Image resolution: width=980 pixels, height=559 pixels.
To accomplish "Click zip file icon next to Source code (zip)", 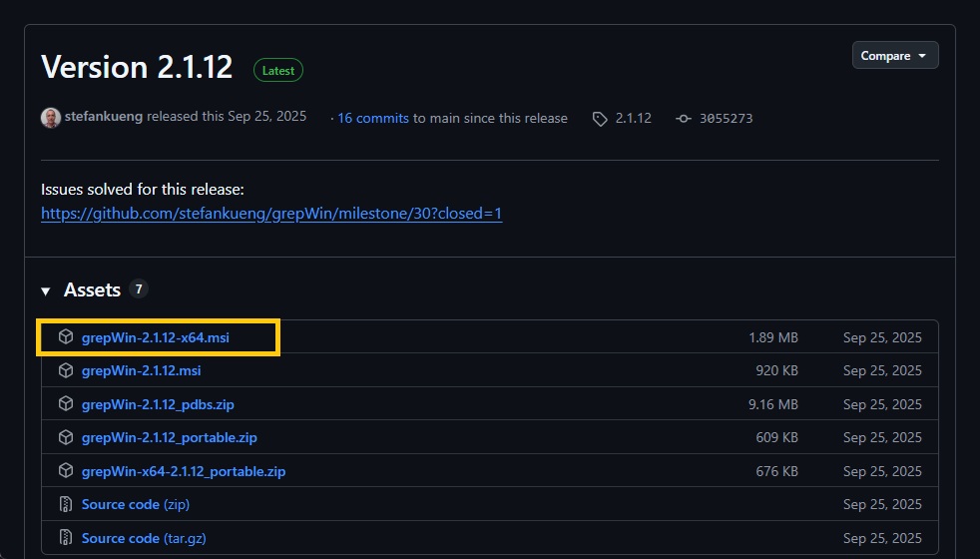I will click(x=66, y=504).
